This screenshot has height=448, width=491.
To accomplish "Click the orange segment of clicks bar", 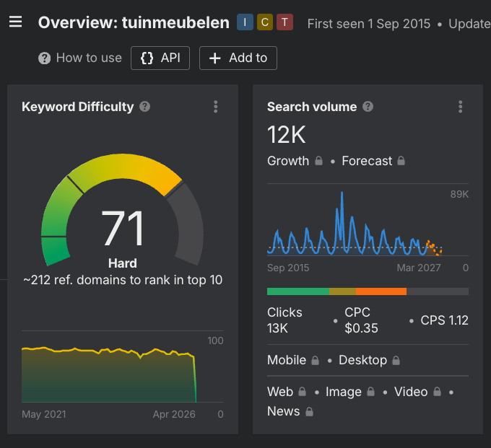I will pos(381,291).
